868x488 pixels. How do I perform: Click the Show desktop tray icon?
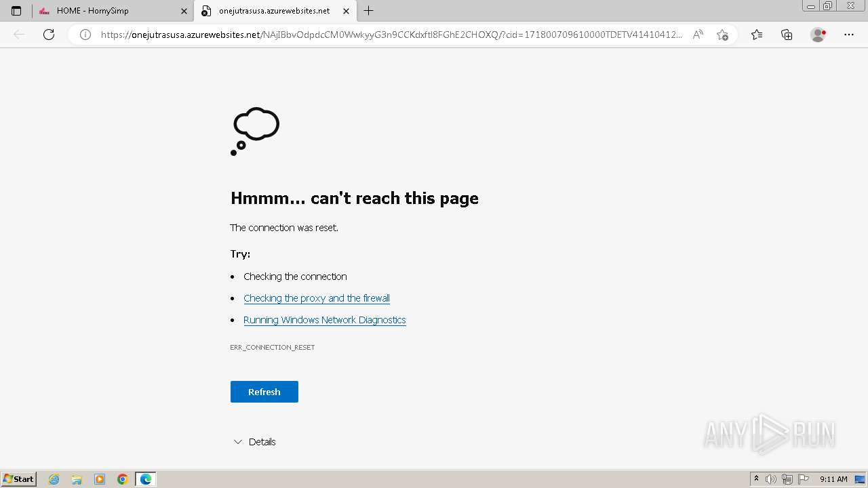point(860,479)
